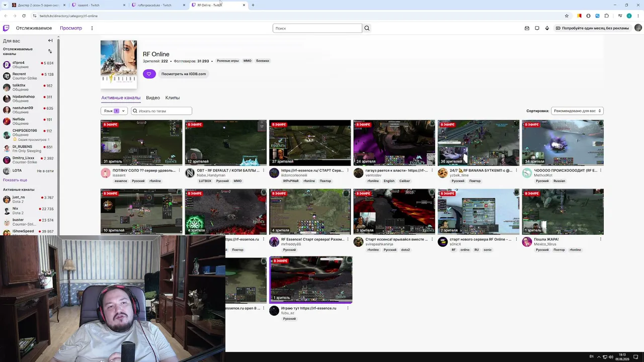Click 'Попробуйте один месяц без рекламы' button

pos(592,28)
